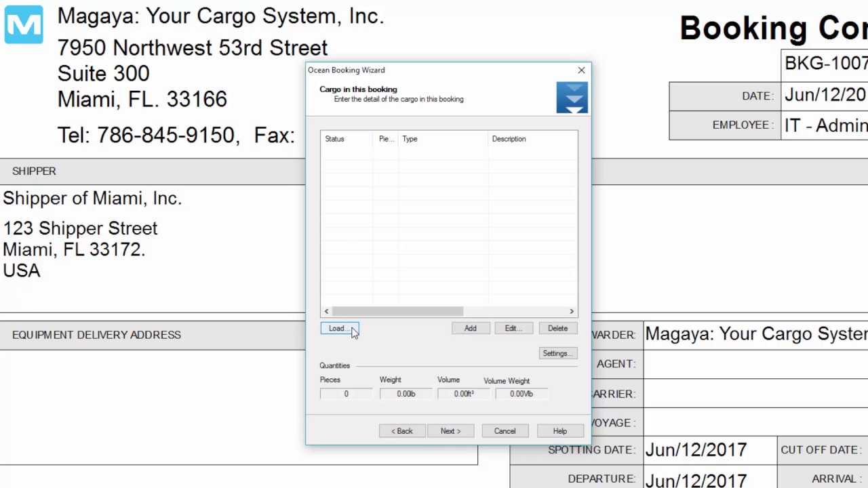Click the Load... button in the wizard
The image size is (868, 488).
(339, 328)
